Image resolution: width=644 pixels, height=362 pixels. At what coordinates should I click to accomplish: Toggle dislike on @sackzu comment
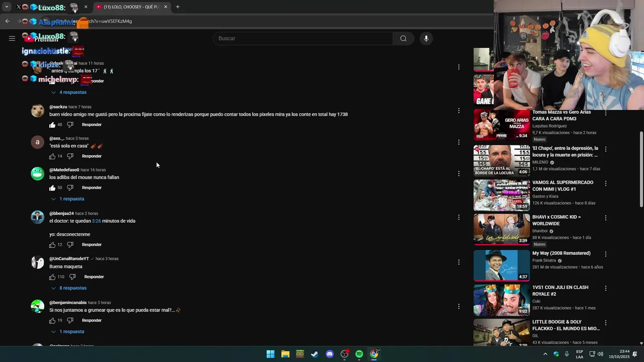pos(70,125)
